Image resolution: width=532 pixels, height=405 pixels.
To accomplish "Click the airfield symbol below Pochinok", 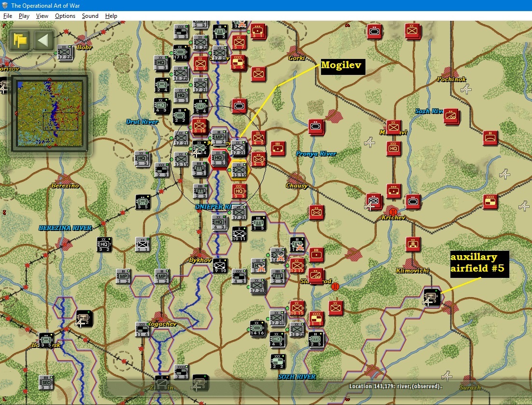I will (x=466, y=89).
